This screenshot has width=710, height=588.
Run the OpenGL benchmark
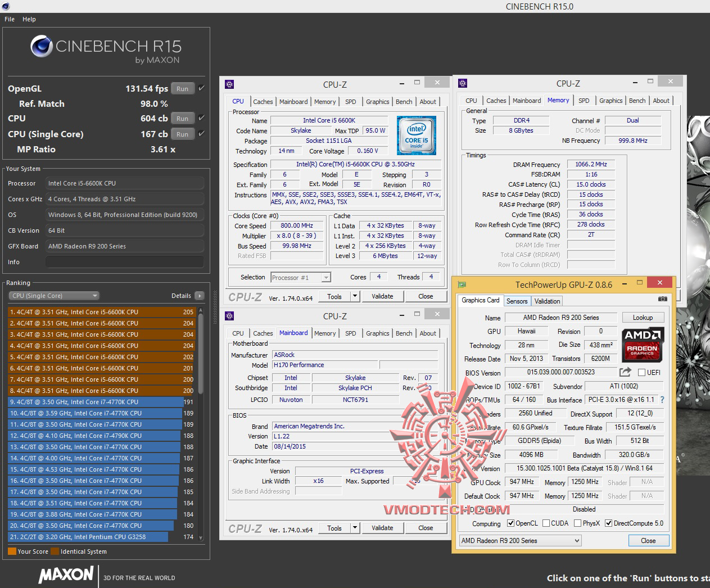(x=183, y=88)
